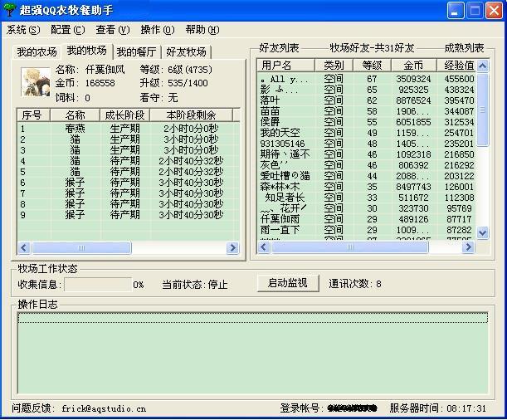Viewport: 507px width, 420px height.
Task: Click the frick@aqstudio.cn feedback address
Action: tap(104, 408)
